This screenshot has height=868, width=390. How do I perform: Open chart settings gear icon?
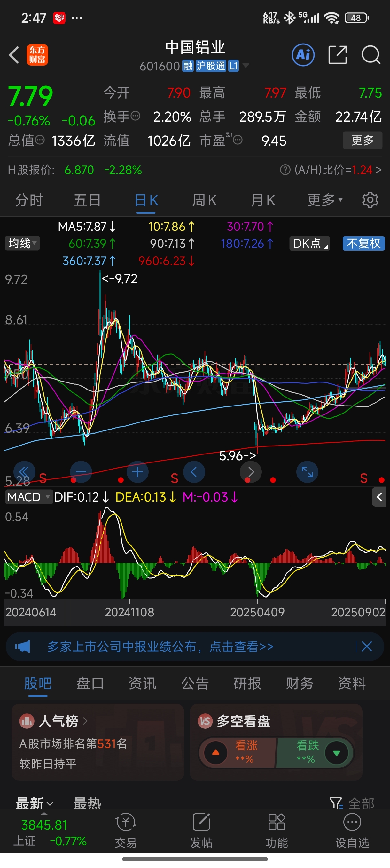(370, 200)
